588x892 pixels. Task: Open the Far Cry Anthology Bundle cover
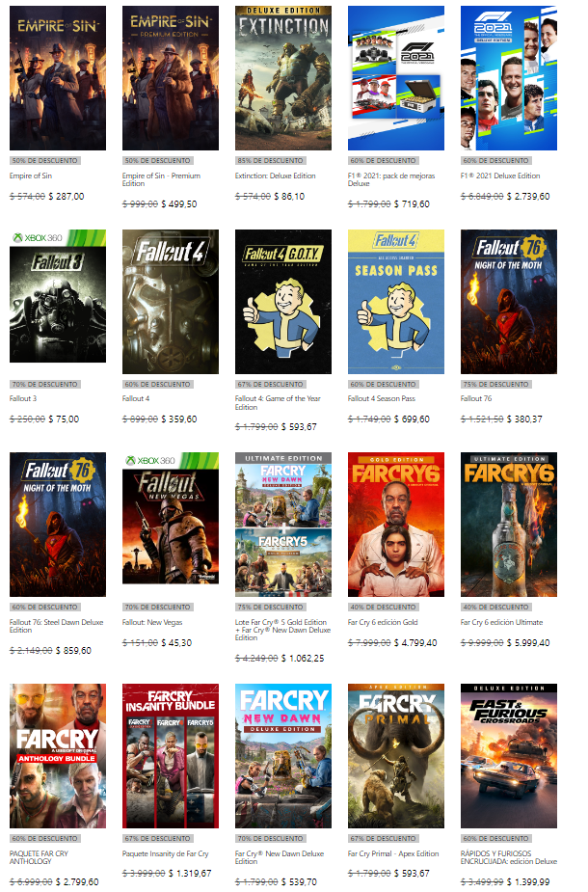58,756
